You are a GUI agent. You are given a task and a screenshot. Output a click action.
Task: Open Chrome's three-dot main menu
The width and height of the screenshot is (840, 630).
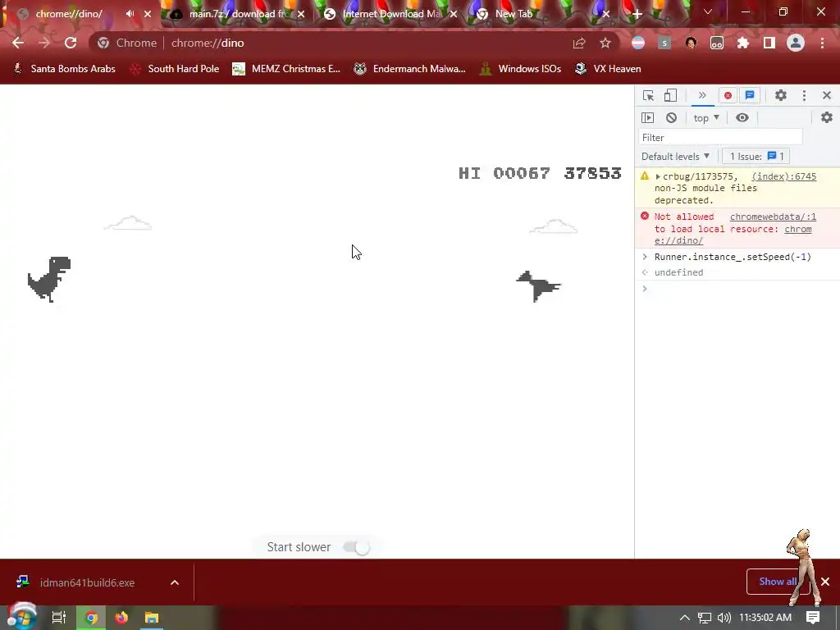[x=822, y=43]
